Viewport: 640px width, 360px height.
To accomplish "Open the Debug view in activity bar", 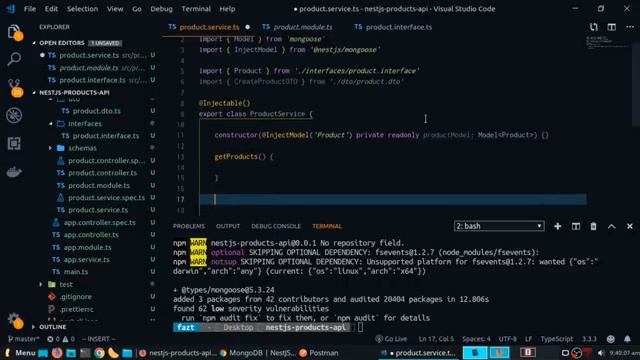I will click(14, 116).
